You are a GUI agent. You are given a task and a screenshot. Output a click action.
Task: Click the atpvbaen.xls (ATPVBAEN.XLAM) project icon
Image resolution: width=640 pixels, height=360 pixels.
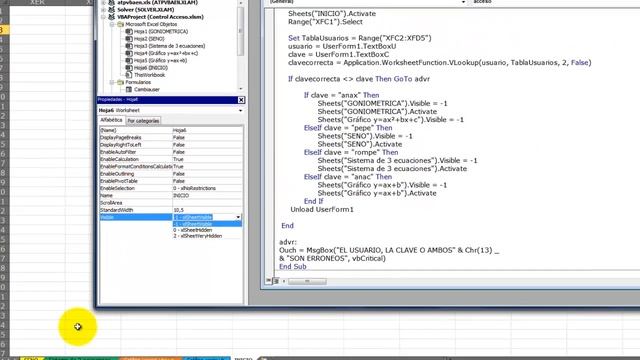[x=111, y=2]
